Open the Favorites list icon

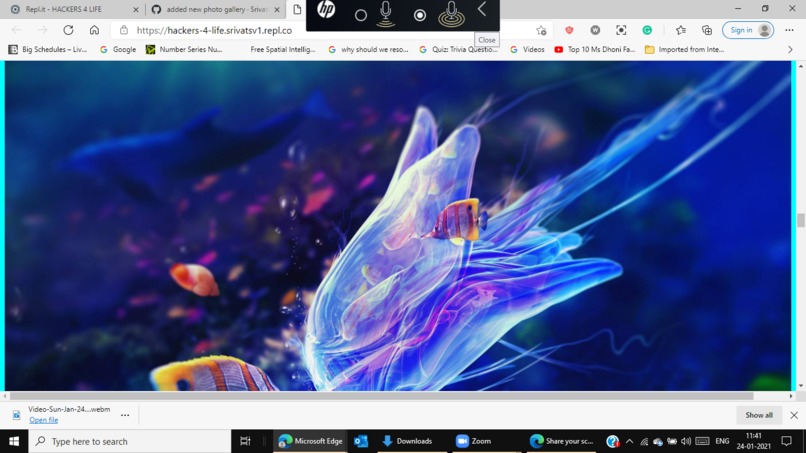[681, 30]
